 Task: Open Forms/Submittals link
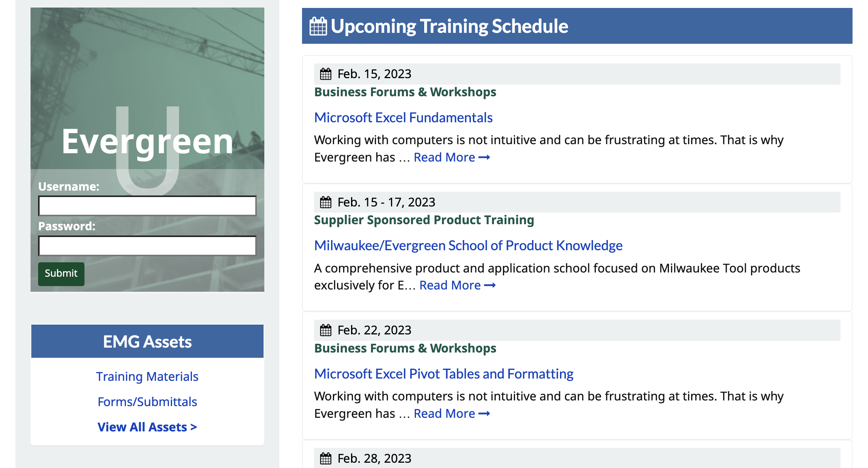click(147, 402)
